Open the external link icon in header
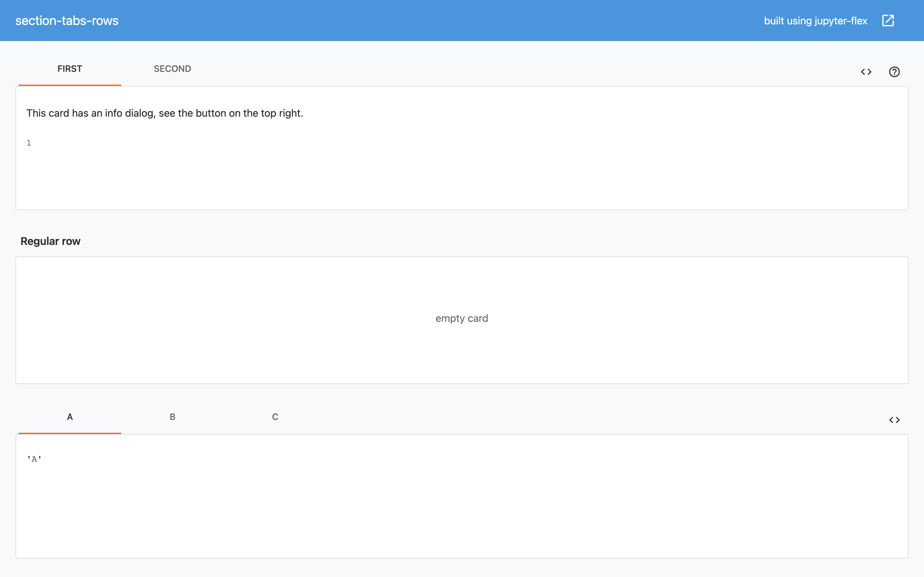 click(888, 21)
